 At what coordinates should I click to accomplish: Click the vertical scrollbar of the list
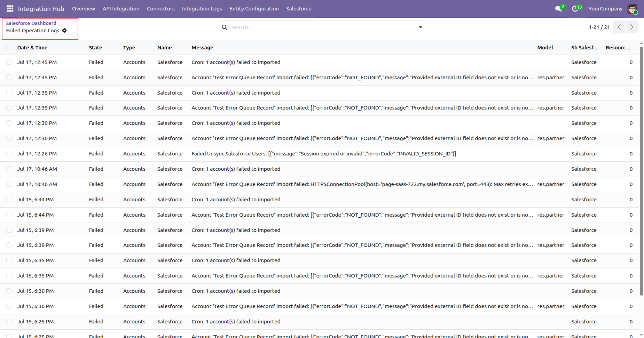(x=641, y=170)
